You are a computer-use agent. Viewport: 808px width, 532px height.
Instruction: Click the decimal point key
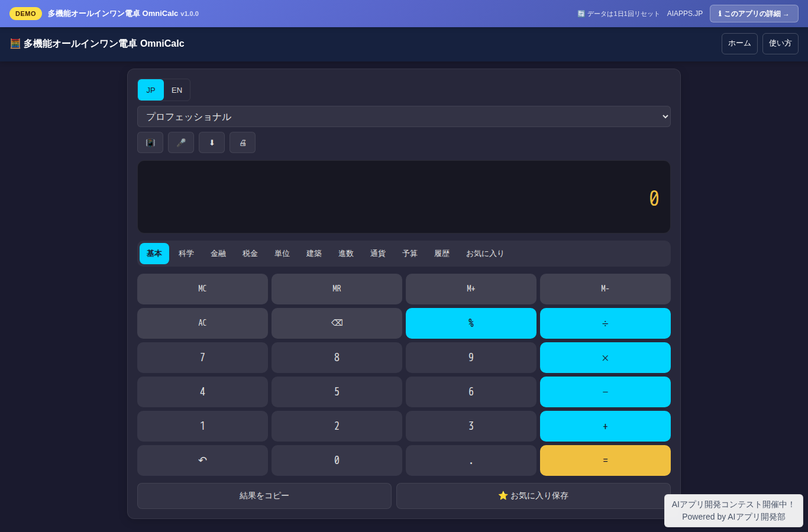(x=471, y=460)
